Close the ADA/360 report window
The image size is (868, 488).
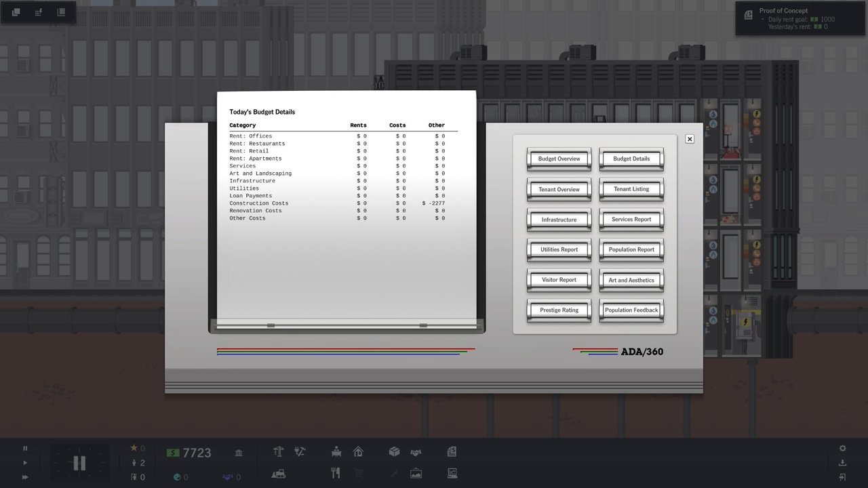click(689, 139)
